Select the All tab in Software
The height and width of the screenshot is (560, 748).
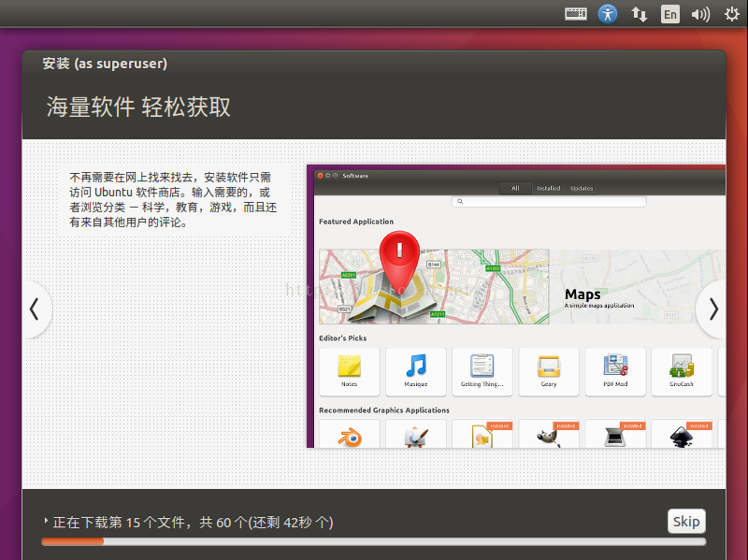pyautogui.click(x=516, y=189)
